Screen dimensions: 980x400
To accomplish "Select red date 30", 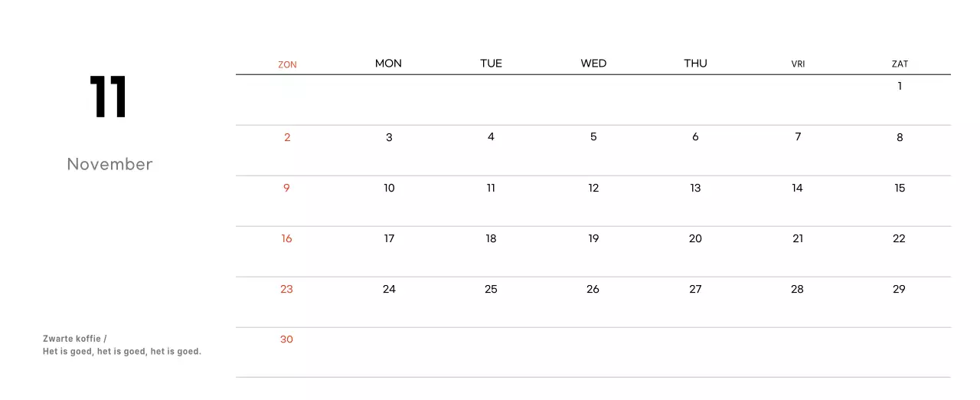I will (x=286, y=339).
